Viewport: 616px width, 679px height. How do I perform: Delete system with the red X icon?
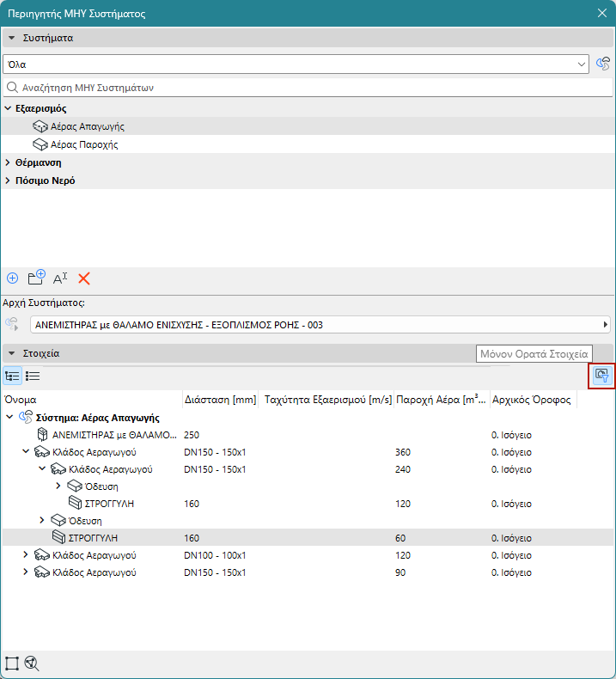[84, 278]
